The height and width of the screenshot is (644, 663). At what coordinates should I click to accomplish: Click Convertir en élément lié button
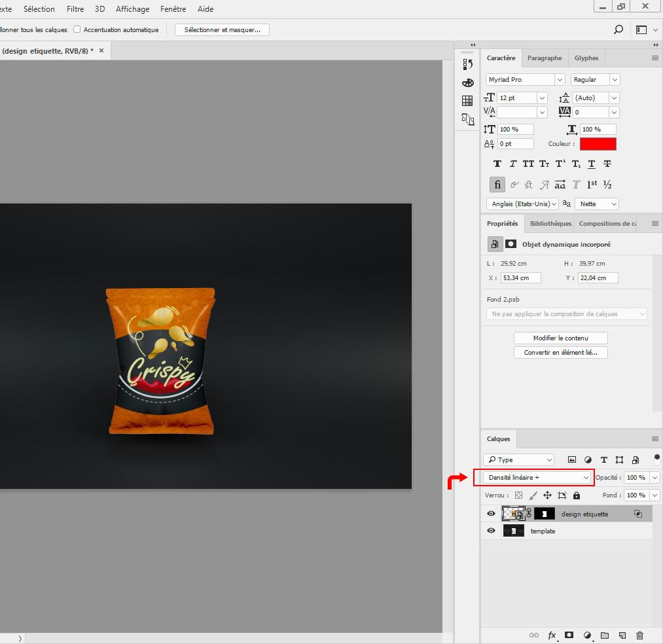tap(561, 352)
